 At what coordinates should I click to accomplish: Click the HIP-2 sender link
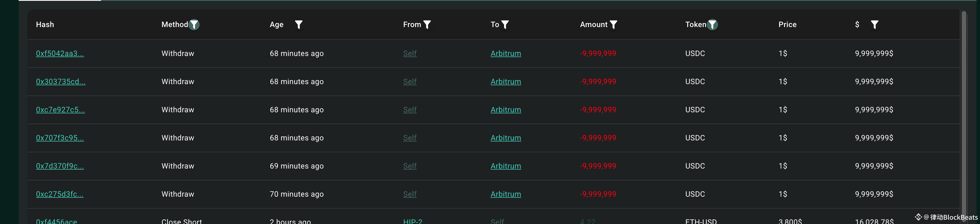412,221
